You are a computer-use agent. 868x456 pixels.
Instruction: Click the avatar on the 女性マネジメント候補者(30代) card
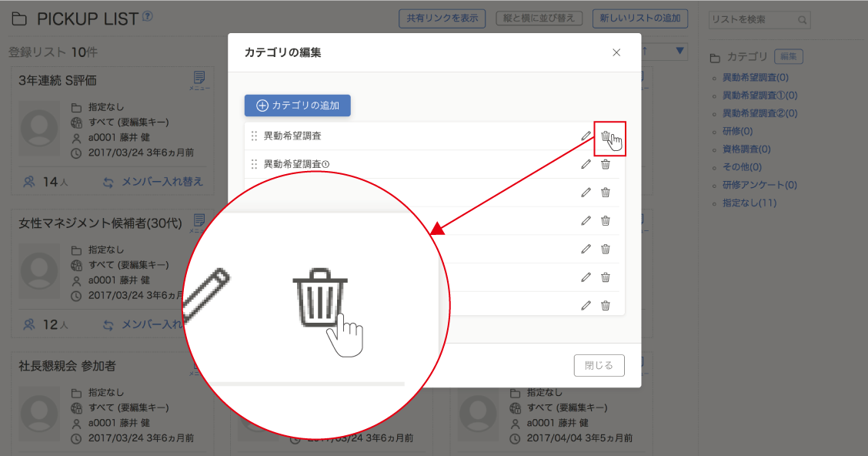click(x=39, y=271)
